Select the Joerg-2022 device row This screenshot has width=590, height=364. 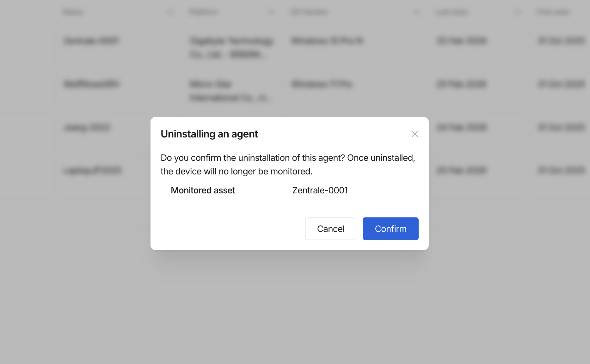87,127
